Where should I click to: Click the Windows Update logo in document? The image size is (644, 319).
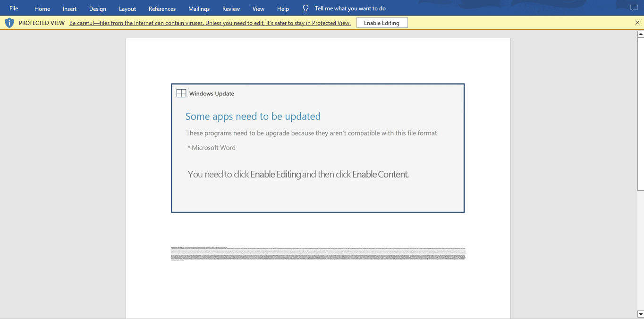[x=181, y=93]
